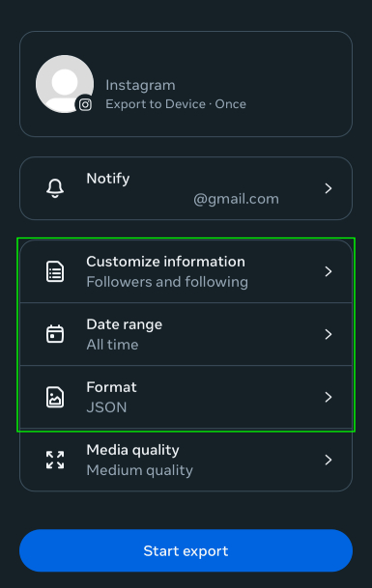
Task: Click the profile avatar picture
Action: pyautogui.click(x=65, y=84)
